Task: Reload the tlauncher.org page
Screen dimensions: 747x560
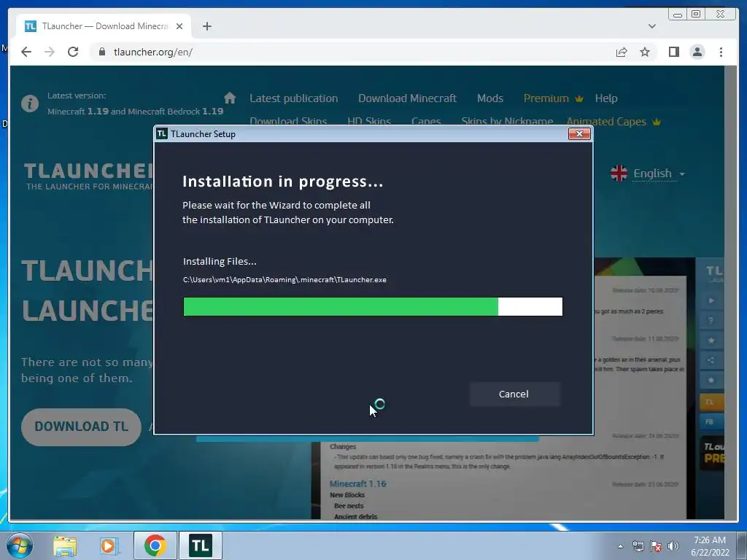Action: point(73,52)
